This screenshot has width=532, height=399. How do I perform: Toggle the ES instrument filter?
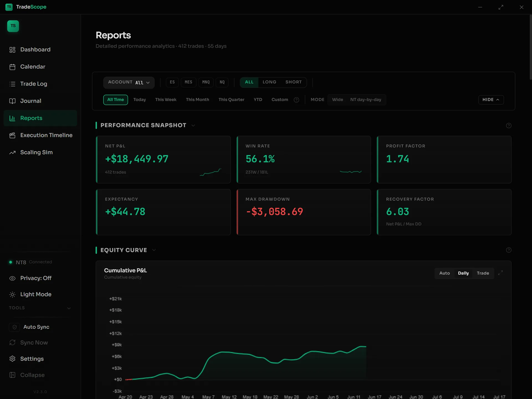[x=172, y=82]
